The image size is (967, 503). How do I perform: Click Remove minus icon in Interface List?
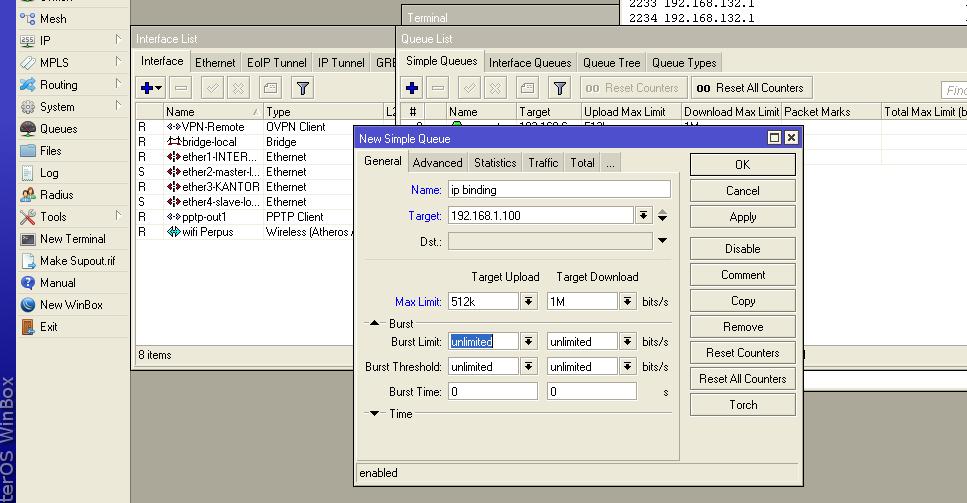[x=181, y=88]
